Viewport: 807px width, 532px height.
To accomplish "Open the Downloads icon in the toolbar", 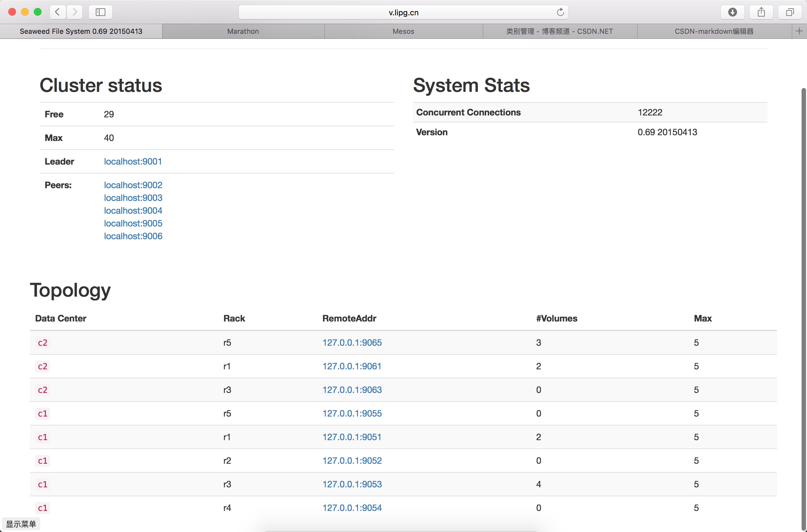I will (x=732, y=12).
